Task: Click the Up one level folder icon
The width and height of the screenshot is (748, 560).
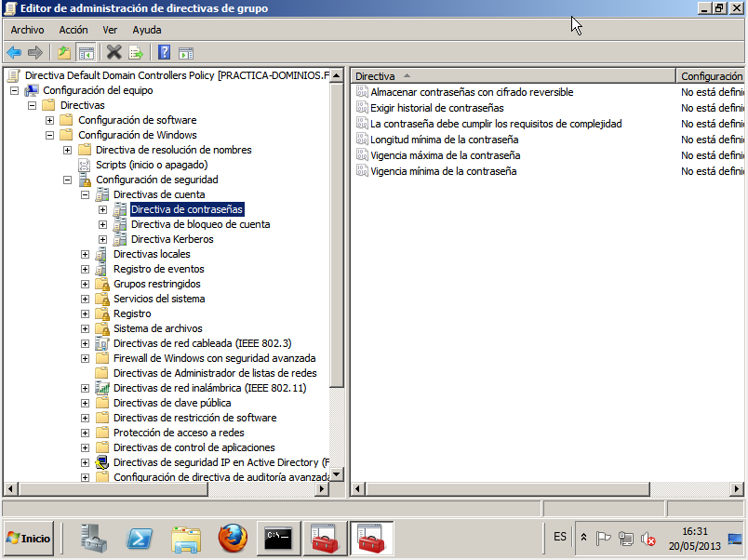Action: (x=63, y=52)
